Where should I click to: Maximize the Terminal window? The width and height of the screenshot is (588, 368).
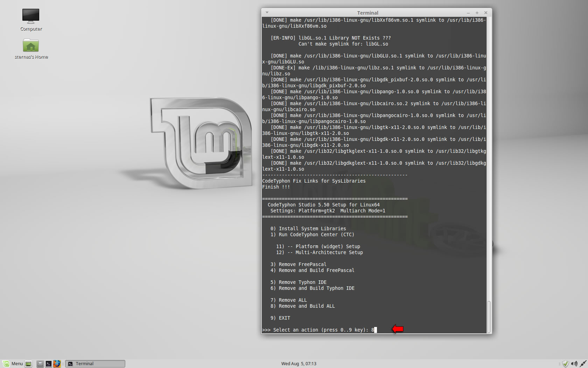[477, 13]
